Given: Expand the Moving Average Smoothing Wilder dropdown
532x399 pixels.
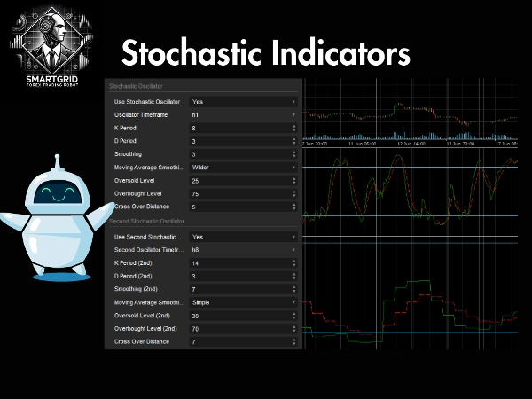Looking at the screenshot, I should click(x=244, y=167).
